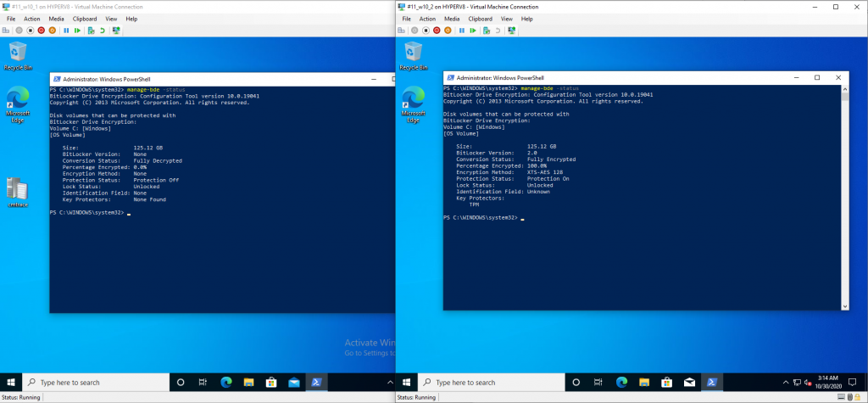This screenshot has width=868, height=403.
Task: Open Action Center notifications in w10_2
Action: coord(853,383)
